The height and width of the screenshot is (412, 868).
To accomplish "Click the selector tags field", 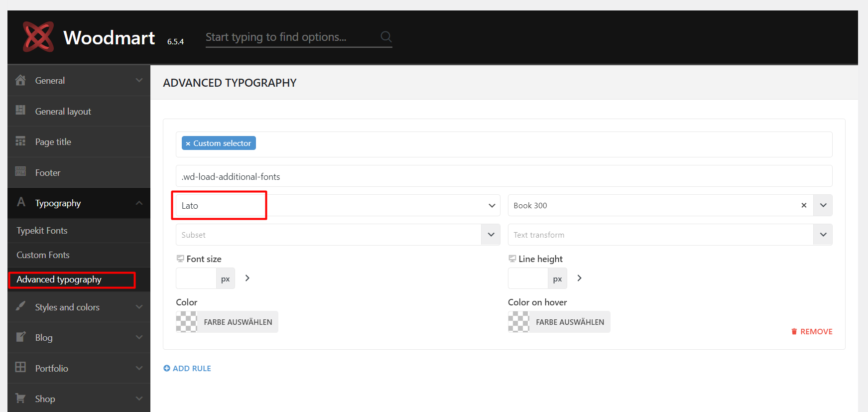I will click(x=504, y=144).
